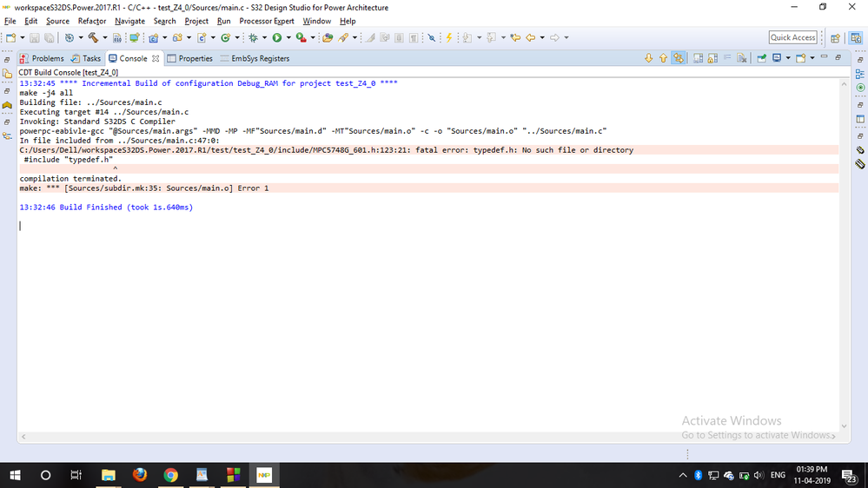Viewport: 868px width, 488px height.
Task: Click the binary 010 file icon
Action: (117, 37)
